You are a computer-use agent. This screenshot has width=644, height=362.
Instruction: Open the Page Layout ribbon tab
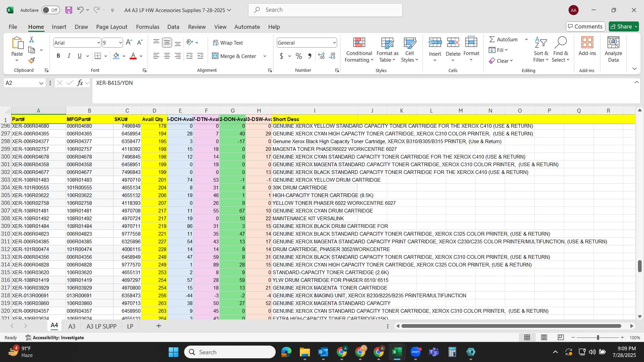point(112,27)
